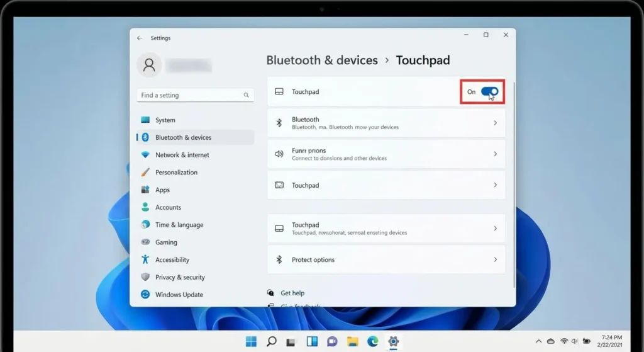The width and height of the screenshot is (644, 352).
Task: Open Apps settings in the sidebar
Action: tap(195, 190)
